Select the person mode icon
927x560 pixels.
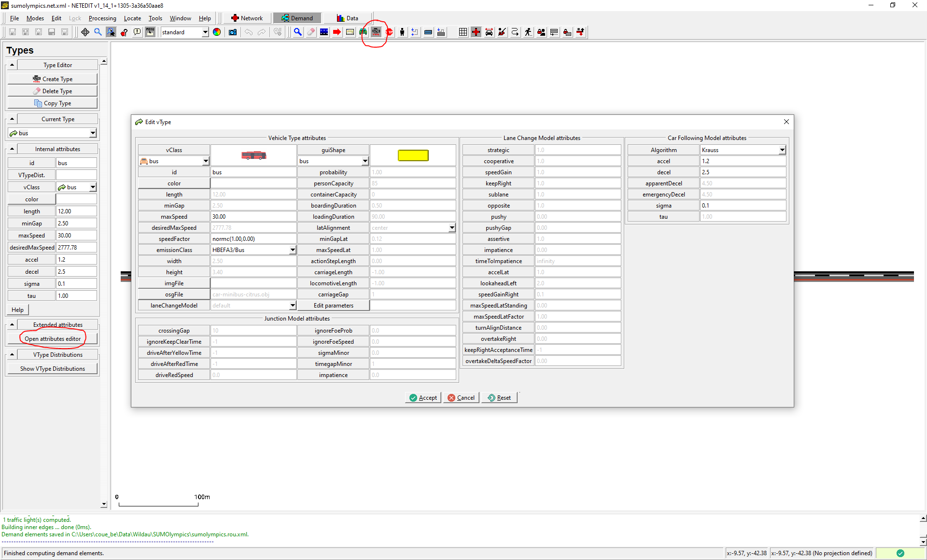click(402, 32)
